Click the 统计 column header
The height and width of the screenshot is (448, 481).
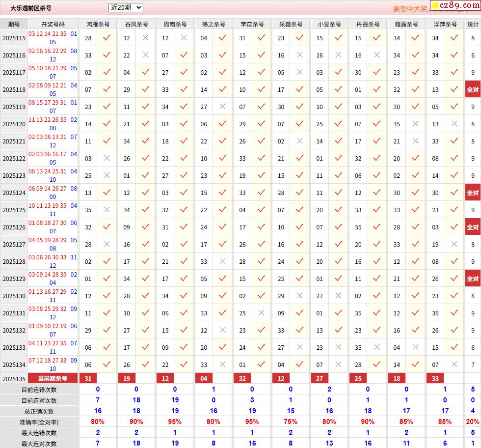click(x=473, y=24)
